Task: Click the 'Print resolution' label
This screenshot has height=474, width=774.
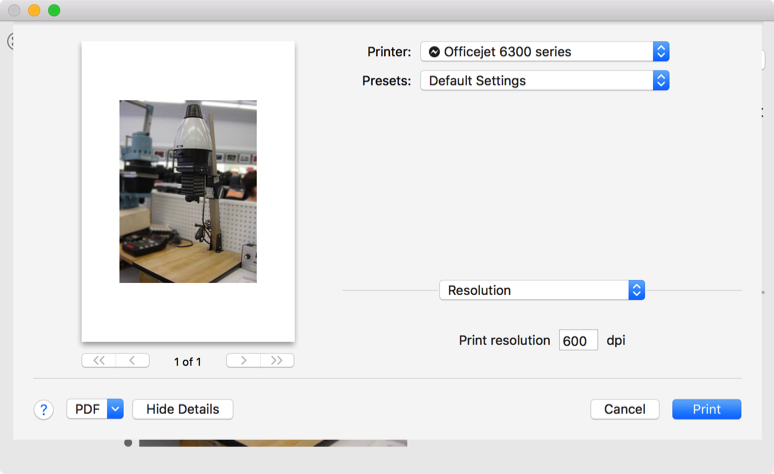Action: (x=504, y=340)
